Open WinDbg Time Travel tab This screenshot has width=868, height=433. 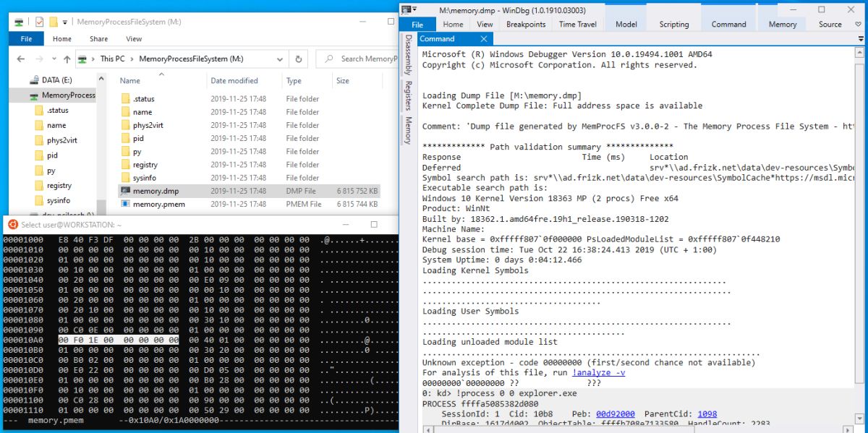pyautogui.click(x=578, y=24)
